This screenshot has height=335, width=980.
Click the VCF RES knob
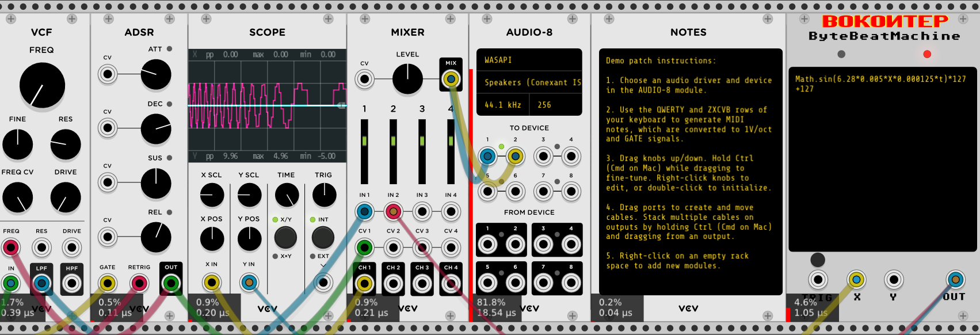pyautogui.click(x=66, y=144)
